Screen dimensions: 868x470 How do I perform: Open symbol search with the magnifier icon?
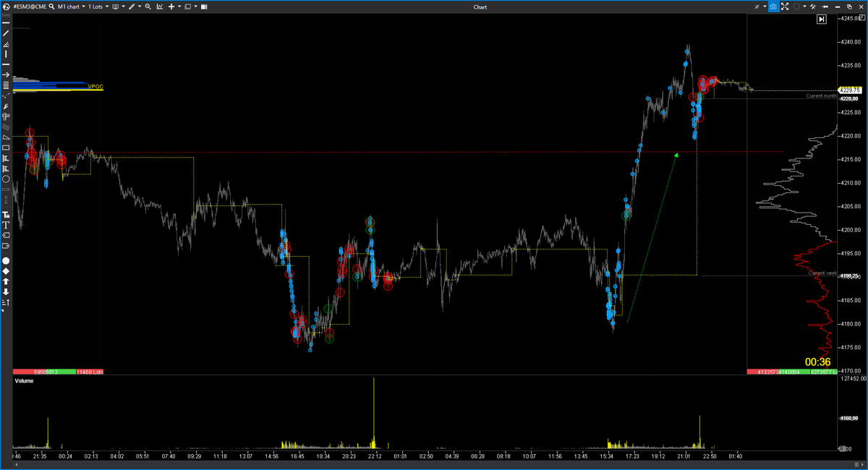pos(52,7)
